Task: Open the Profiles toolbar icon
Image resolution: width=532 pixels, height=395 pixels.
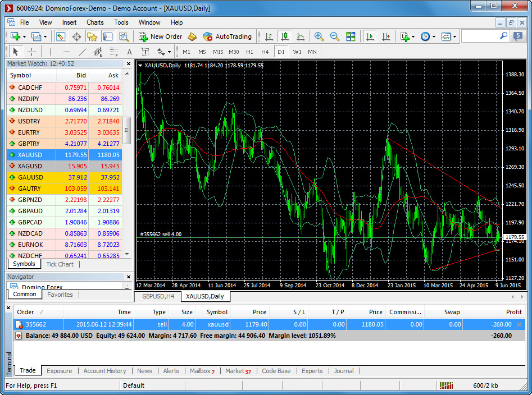Action: click(35, 36)
